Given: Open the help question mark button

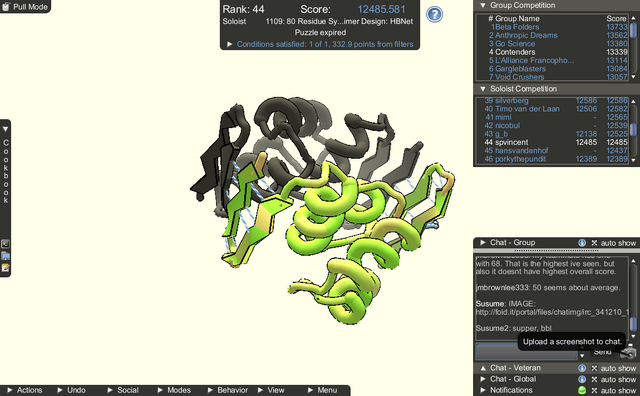Looking at the screenshot, I should [x=434, y=14].
